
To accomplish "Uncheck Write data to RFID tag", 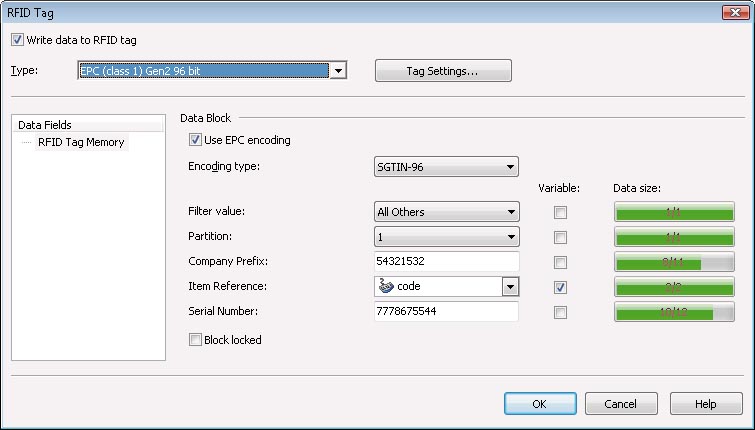I will click(x=17, y=40).
